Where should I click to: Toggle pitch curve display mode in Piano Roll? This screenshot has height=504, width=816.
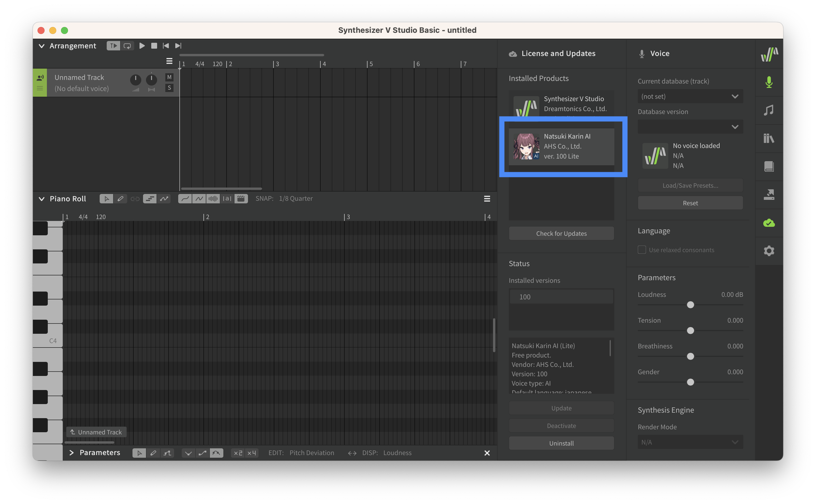pyautogui.click(x=164, y=199)
